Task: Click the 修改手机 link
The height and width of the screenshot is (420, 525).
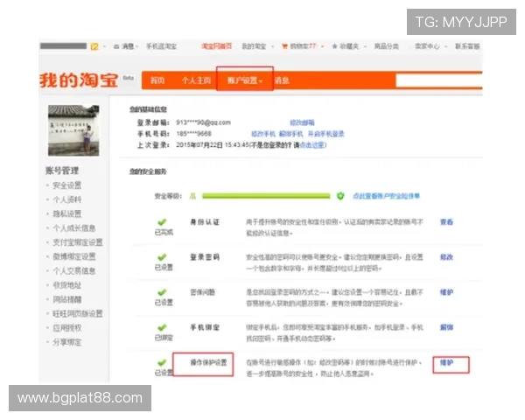Action: [263, 134]
